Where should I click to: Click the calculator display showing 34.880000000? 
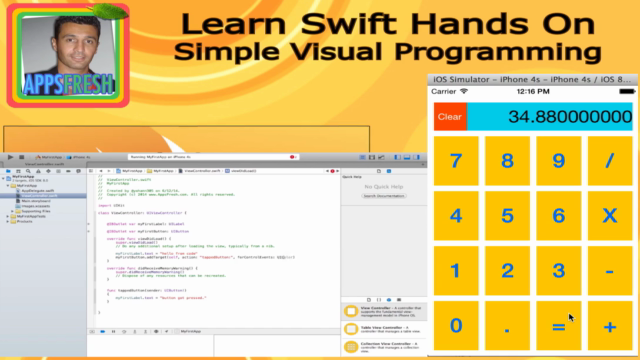click(x=549, y=117)
